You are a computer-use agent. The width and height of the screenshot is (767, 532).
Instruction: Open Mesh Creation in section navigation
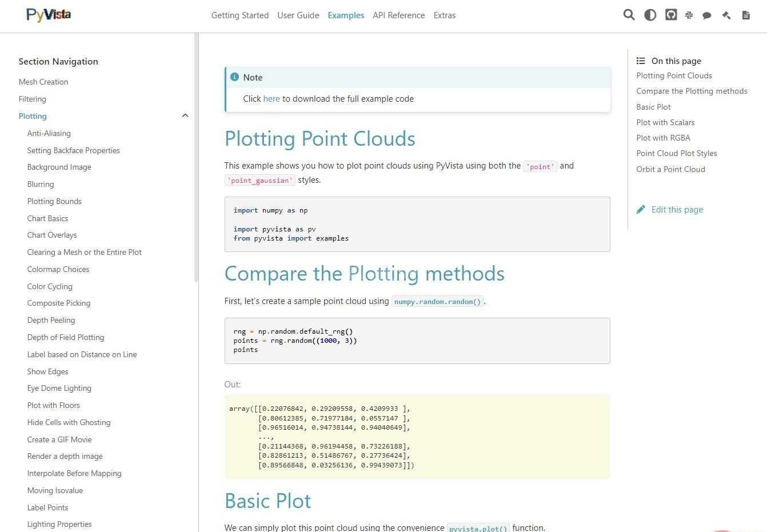[43, 82]
